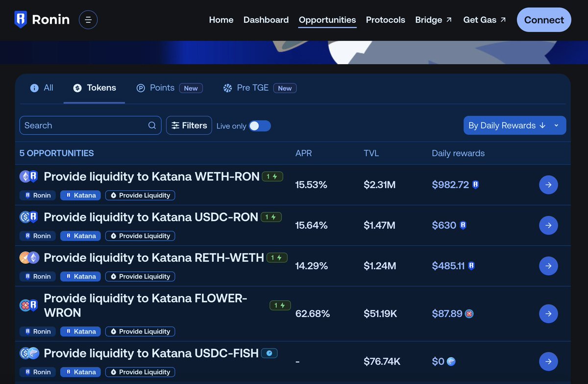This screenshot has height=384, width=588.
Task: Click FLOWER reward icon beside $87.89
Action: [469, 314]
